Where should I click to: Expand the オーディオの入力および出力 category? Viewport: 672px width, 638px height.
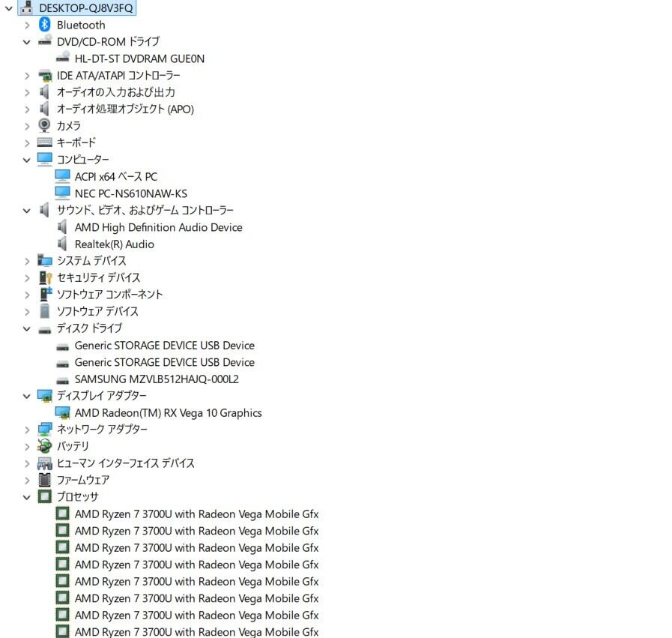click(x=27, y=93)
